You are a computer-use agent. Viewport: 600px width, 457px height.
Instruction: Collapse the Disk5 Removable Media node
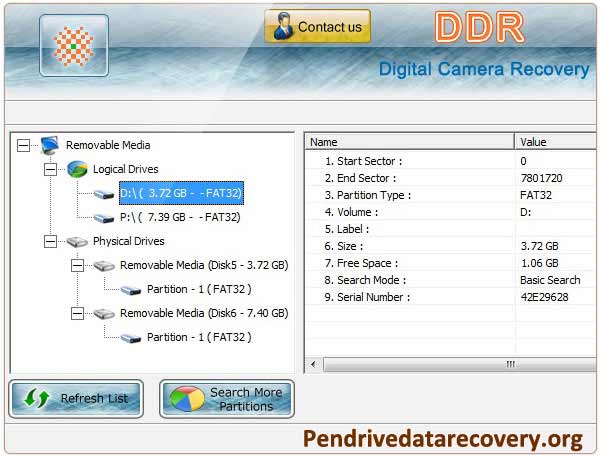pyautogui.click(x=77, y=265)
